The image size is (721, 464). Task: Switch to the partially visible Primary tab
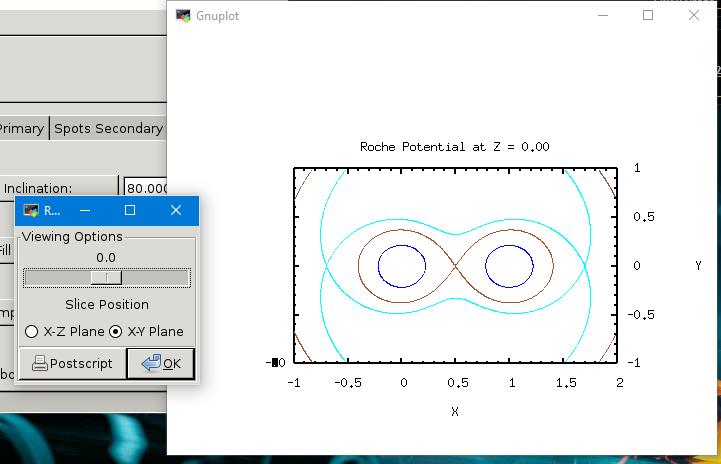[x=22, y=128]
